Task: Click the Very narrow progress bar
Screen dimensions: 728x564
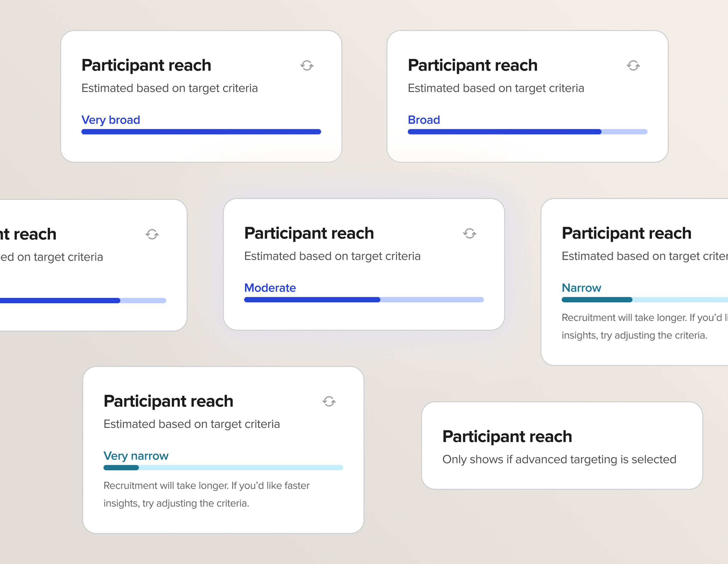Action: point(223,468)
